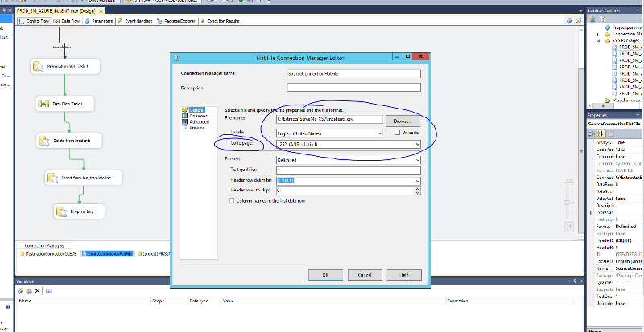Open the Header row delimiter dropdown
The image size is (644, 332).
pyautogui.click(x=417, y=181)
